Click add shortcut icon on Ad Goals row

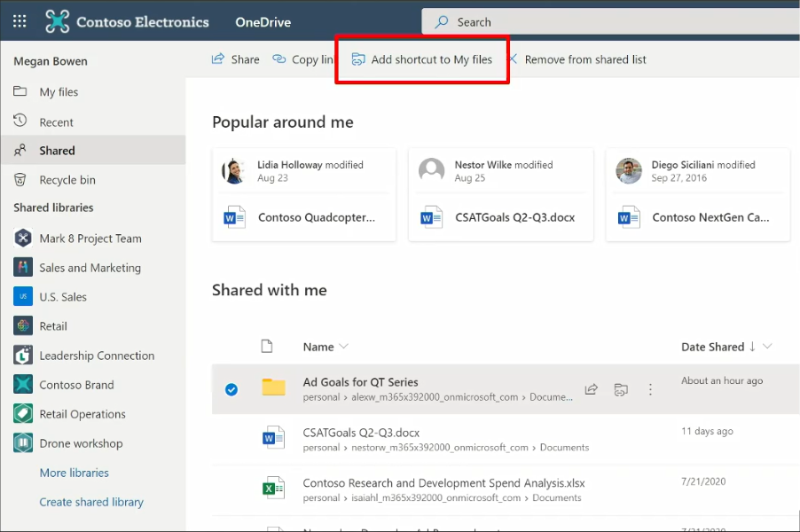coord(621,389)
